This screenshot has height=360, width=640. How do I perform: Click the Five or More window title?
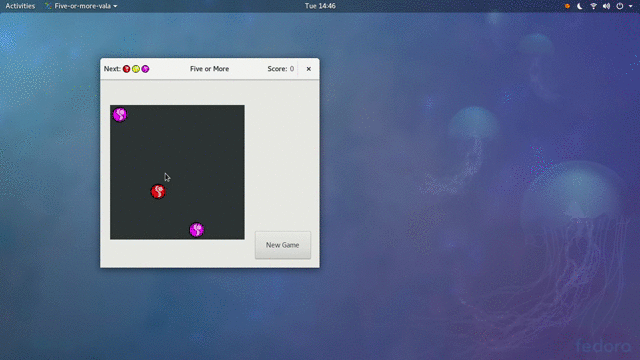pyautogui.click(x=209, y=69)
